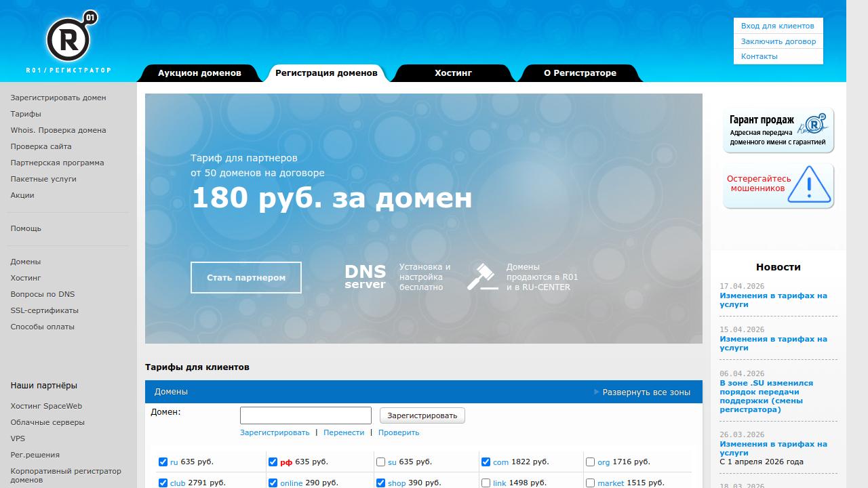This screenshot has height=488, width=868.
Task: Open Партнерская программа sidebar link
Action: pyautogui.click(x=57, y=163)
